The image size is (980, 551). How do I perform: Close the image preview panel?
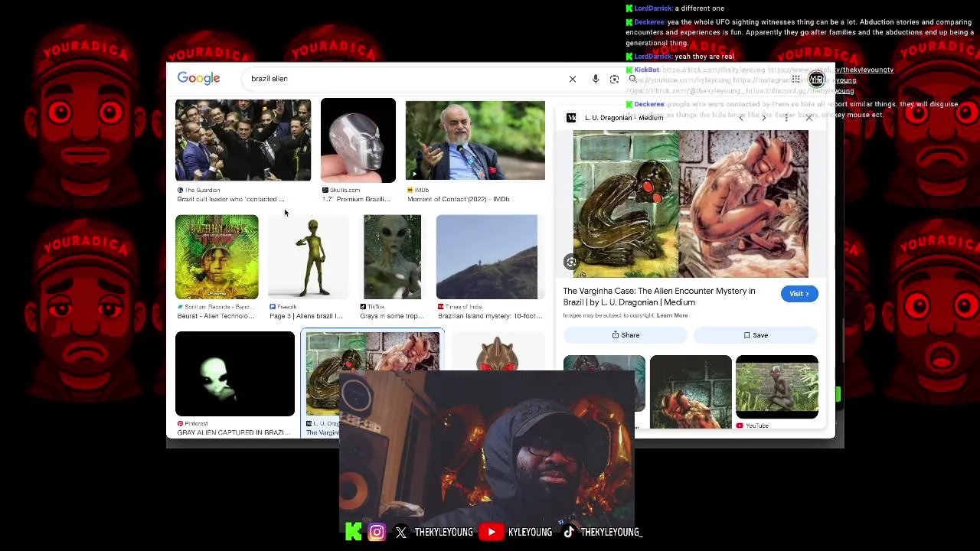point(808,118)
